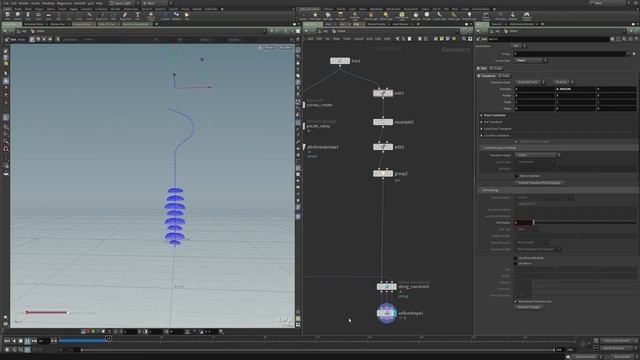The height and width of the screenshot is (360, 640).
Task: Open the Group field dropdown arrow
Action: [629, 53]
